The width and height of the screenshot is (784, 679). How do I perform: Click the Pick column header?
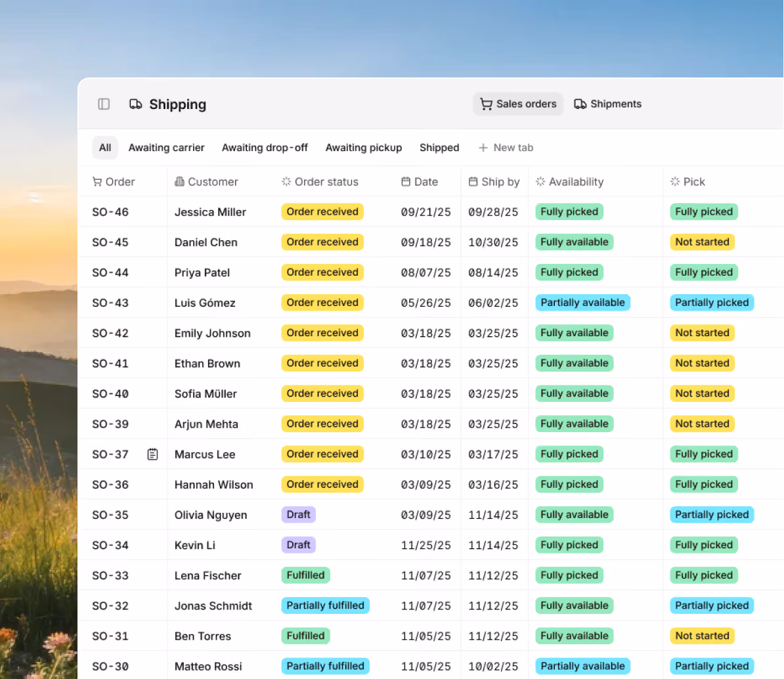click(687, 181)
